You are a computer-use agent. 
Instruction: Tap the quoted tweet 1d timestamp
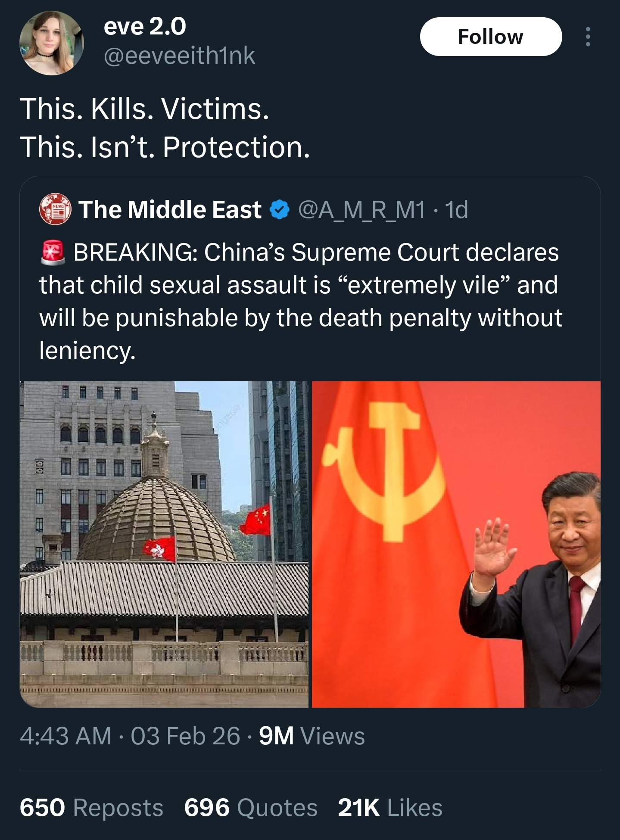point(456,210)
